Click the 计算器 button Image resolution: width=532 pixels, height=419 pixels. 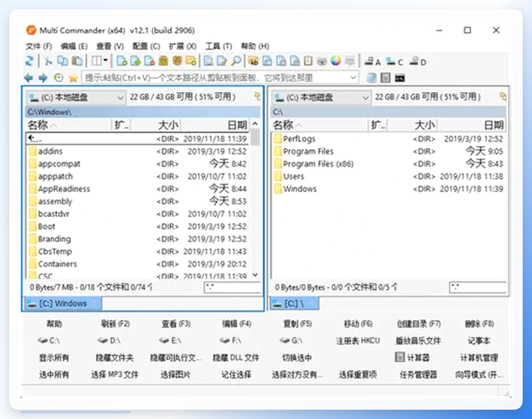click(413, 357)
